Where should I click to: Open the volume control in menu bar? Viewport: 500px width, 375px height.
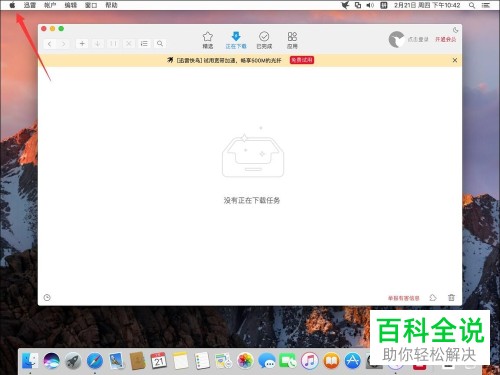coord(370,5)
